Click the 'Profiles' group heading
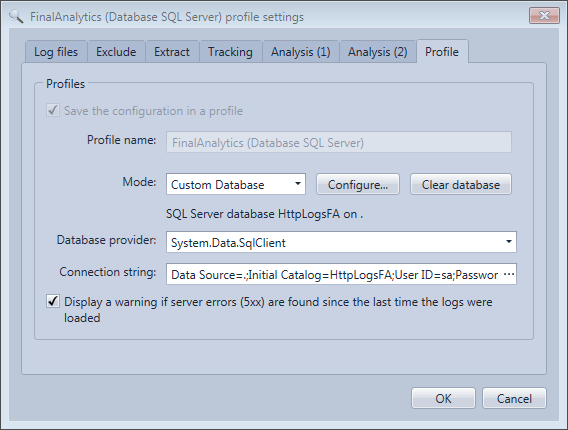The height and width of the screenshot is (430, 568). click(65, 84)
